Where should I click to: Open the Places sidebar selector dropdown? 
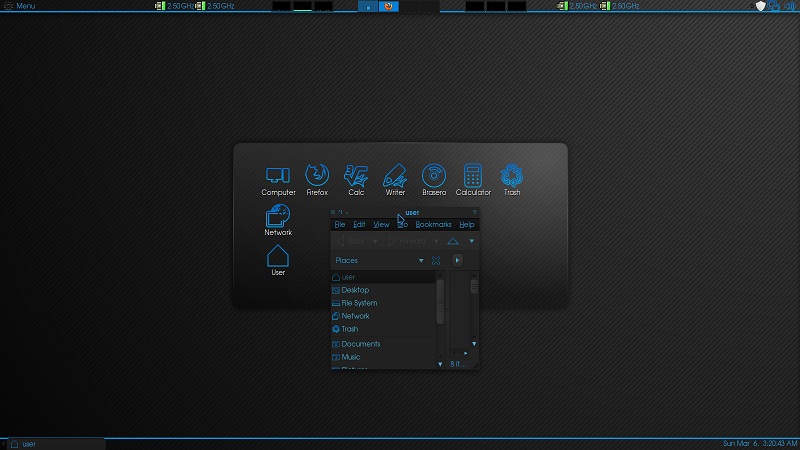tap(379, 261)
